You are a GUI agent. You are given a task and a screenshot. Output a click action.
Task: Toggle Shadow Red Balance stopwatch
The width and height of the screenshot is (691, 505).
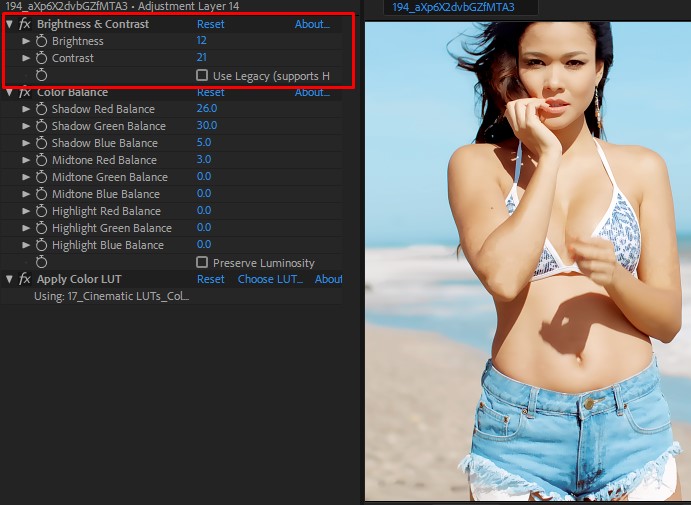(x=41, y=109)
